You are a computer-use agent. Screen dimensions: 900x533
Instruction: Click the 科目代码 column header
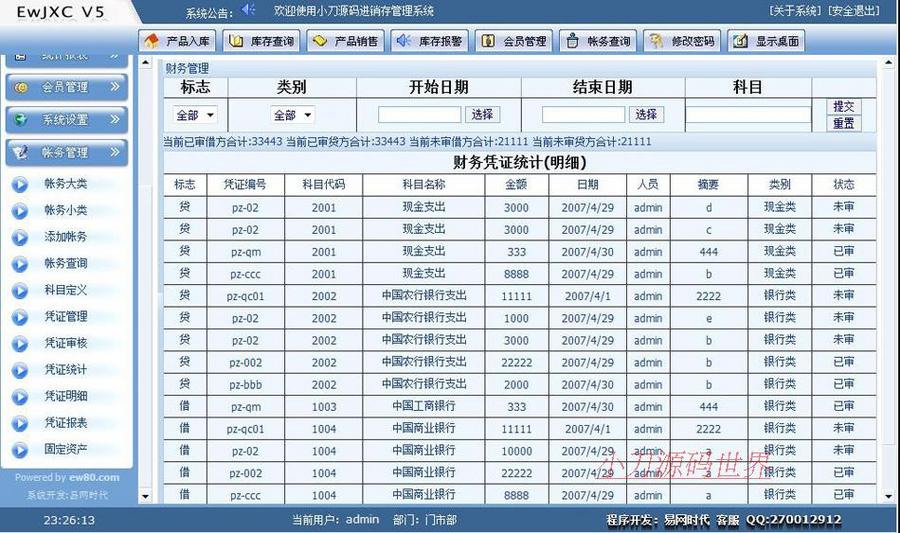(324, 185)
